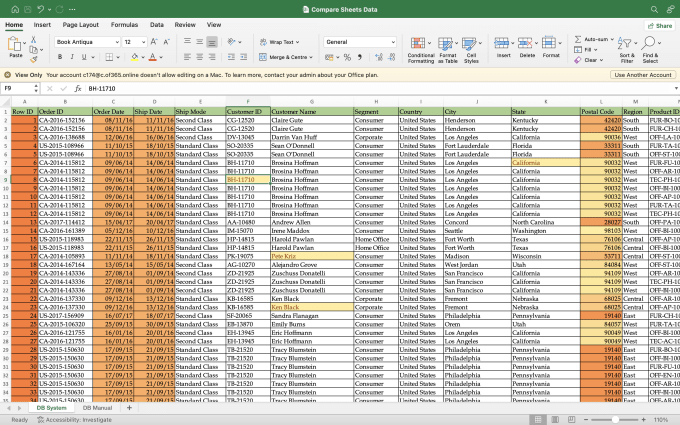Image resolution: width=680 pixels, height=425 pixels.
Task: Expand the Fill dropdown arrow
Action: [x=595, y=50]
